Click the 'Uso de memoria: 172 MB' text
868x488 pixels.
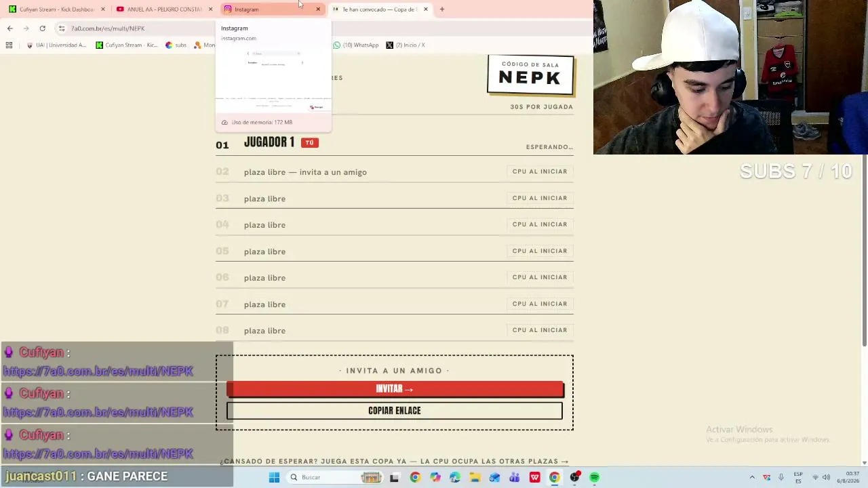262,123
